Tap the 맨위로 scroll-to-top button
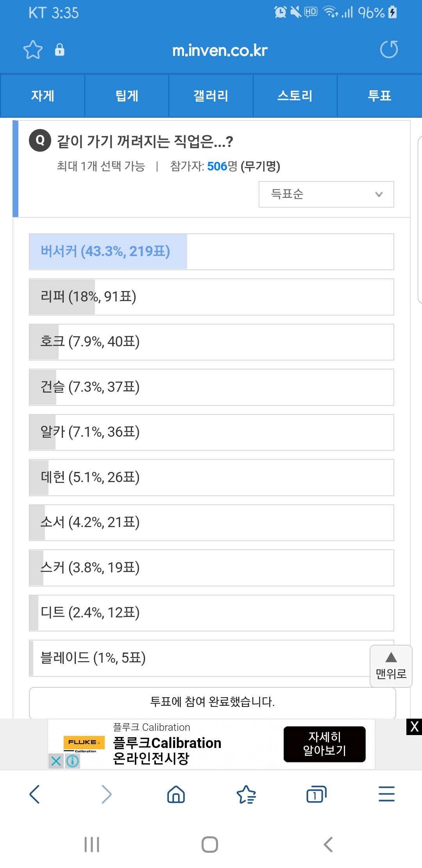 (391, 666)
